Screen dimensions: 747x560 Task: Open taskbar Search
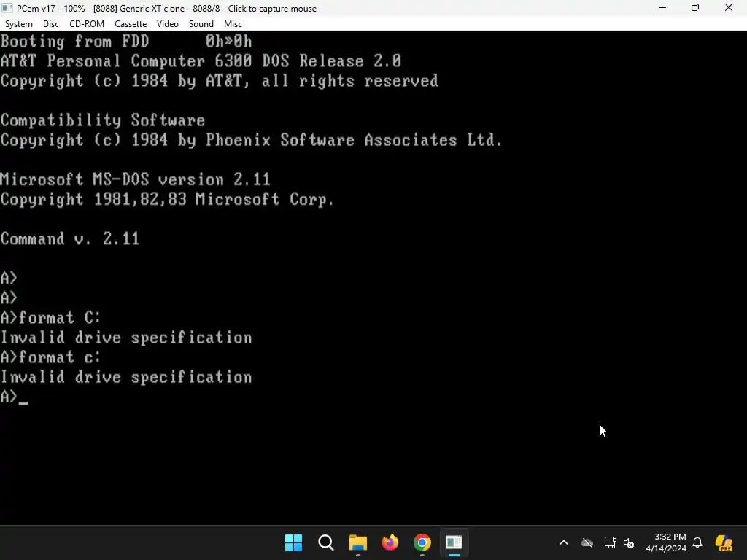pyautogui.click(x=326, y=542)
